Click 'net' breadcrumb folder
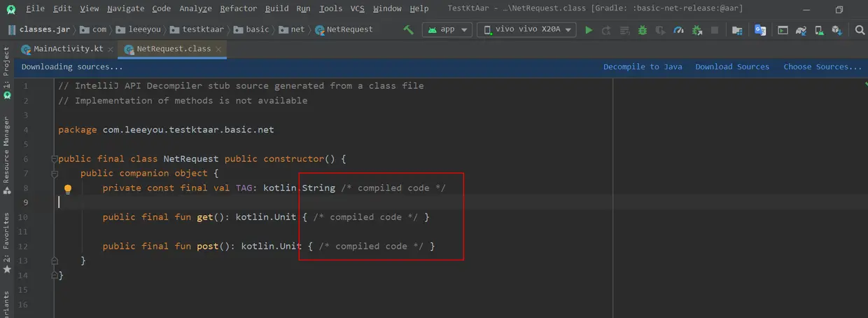Screen dimensions: 868x318 click(292, 29)
